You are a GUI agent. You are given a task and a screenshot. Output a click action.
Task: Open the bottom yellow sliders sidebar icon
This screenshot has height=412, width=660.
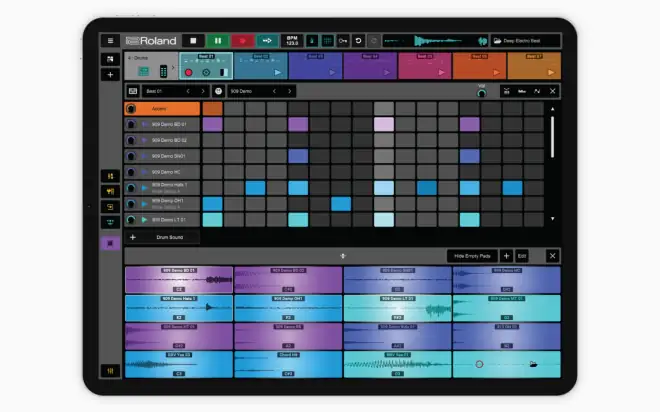click(110, 371)
